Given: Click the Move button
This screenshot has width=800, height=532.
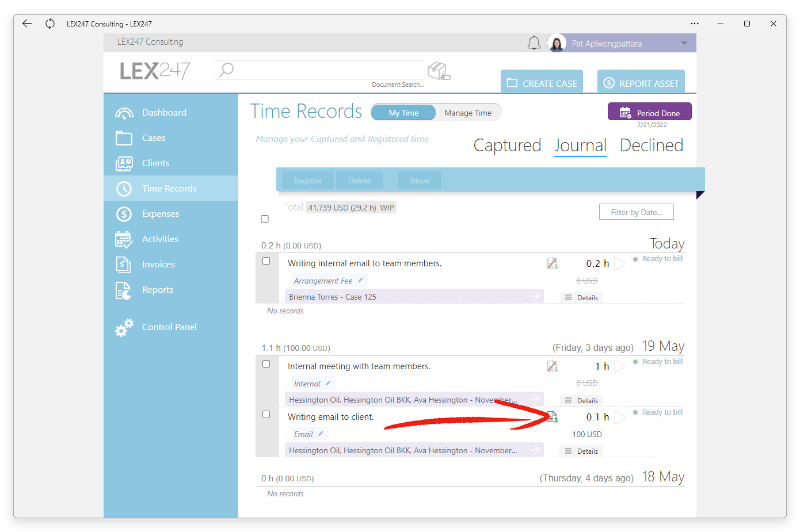Looking at the screenshot, I should [x=420, y=181].
